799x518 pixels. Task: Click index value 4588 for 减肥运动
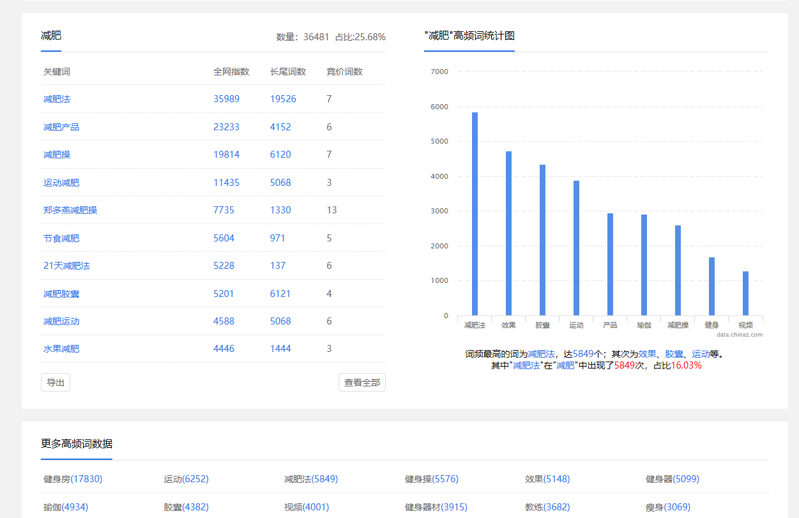[224, 321]
